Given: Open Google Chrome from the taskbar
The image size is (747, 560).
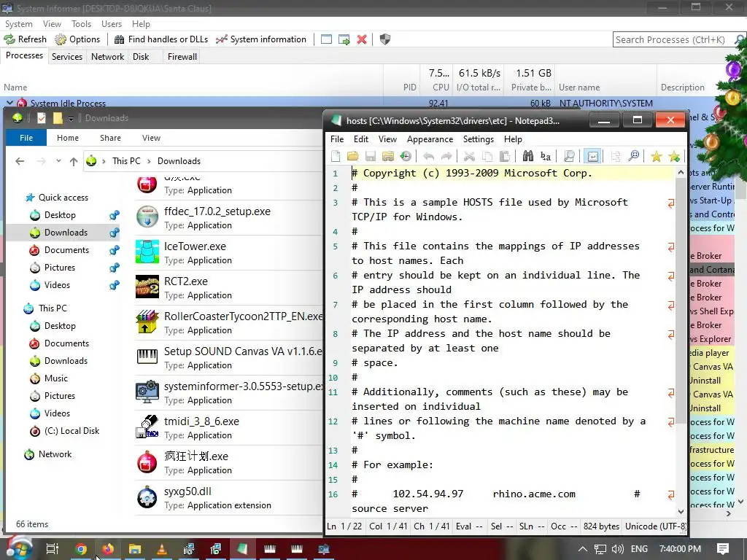Looking at the screenshot, I should [81, 549].
